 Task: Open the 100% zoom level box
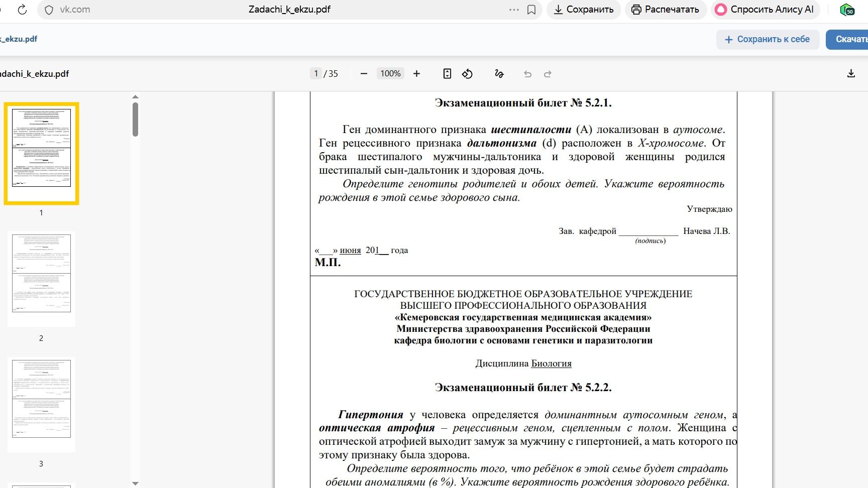tap(390, 74)
